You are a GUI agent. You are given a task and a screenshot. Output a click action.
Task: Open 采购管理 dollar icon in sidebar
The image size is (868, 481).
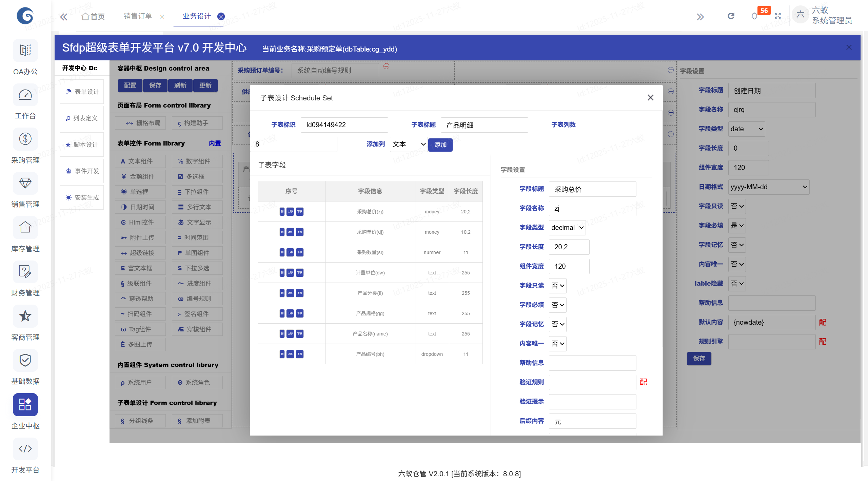25,139
